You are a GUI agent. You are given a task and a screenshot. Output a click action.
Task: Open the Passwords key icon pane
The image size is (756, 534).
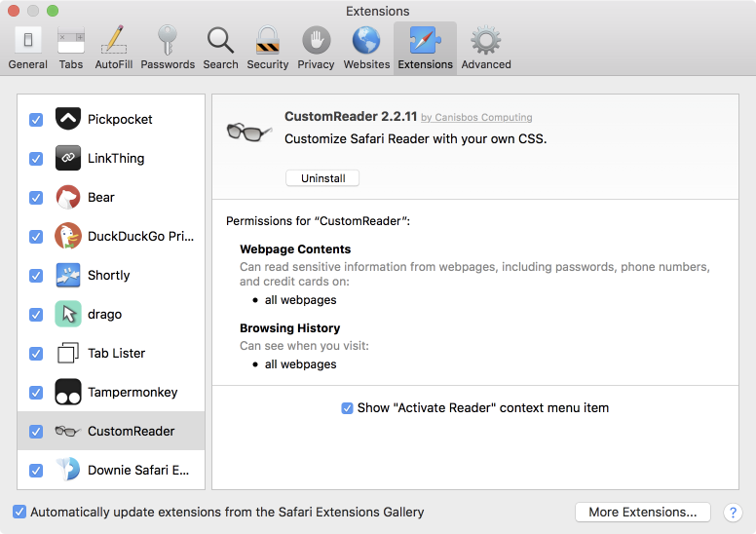point(168,48)
